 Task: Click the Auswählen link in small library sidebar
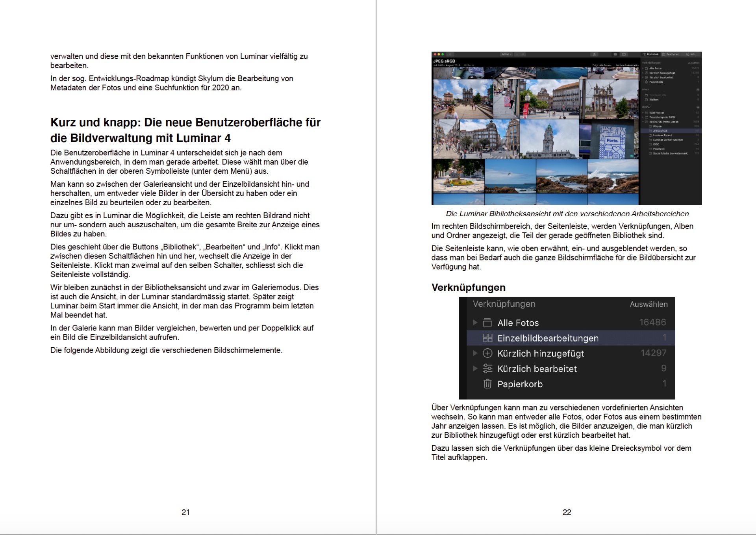point(694,63)
